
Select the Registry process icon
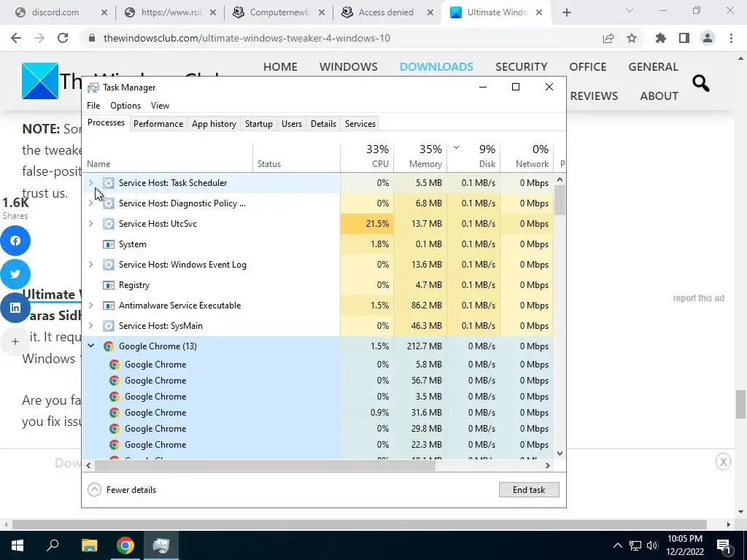[x=109, y=285]
